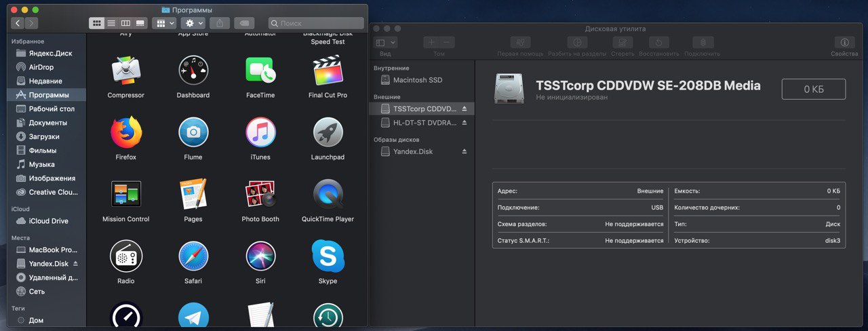Image resolution: width=868 pixels, height=331 pixels.
Task: Open the Skype app icon
Action: [x=328, y=256]
